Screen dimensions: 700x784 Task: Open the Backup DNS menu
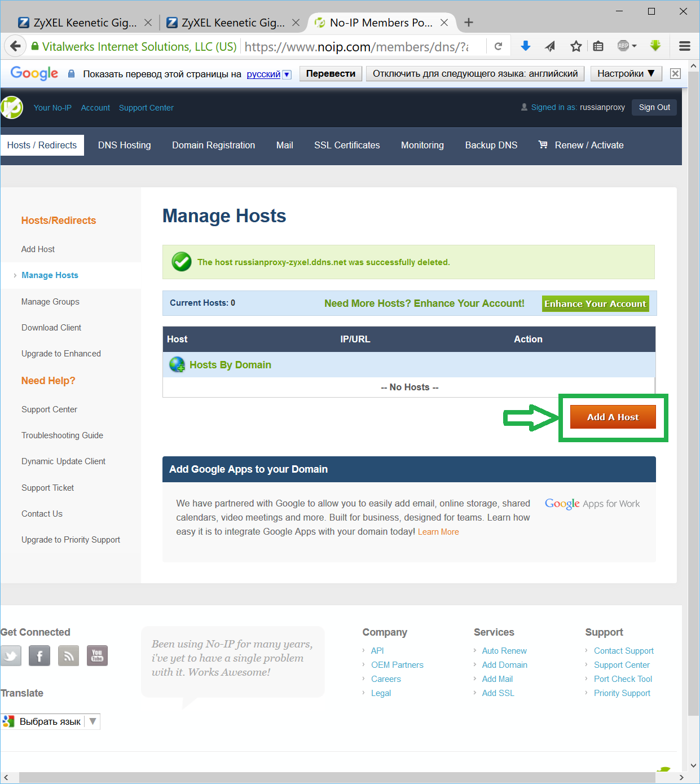pyautogui.click(x=491, y=145)
